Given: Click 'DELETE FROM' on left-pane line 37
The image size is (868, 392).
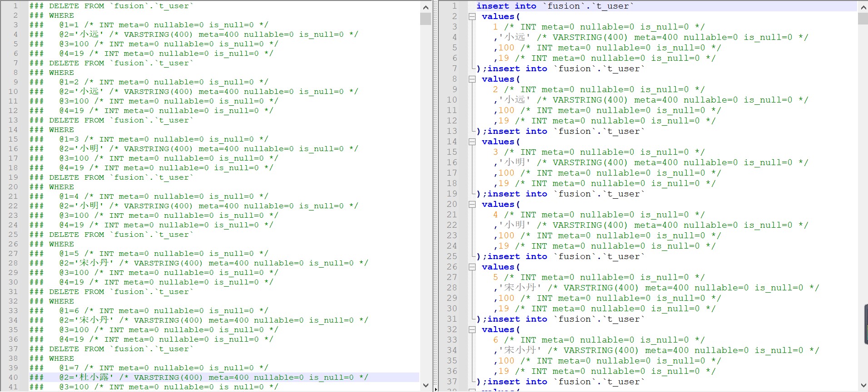Looking at the screenshot, I should click(x=77, y=349).
